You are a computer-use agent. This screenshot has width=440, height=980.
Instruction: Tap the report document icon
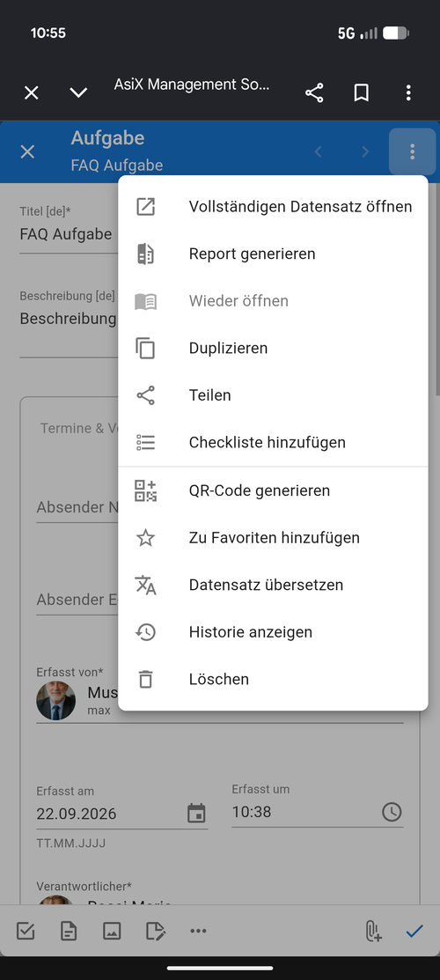click(145, 254)
